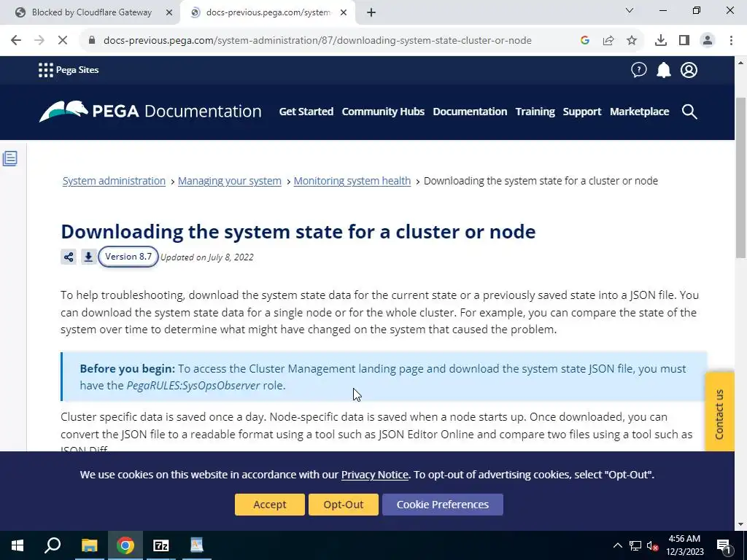Viewport: 747px width, 560px height.
Task: Open Marketplace menu
Action: pyautogui.click(x=639, y=112)
